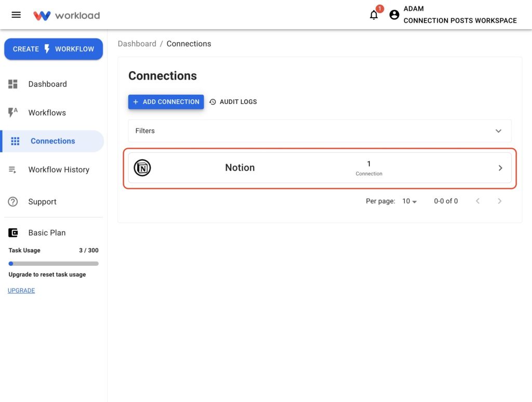Select Connections in the sidebar
This screenshot has height=402, width=532.
[54, 141]
